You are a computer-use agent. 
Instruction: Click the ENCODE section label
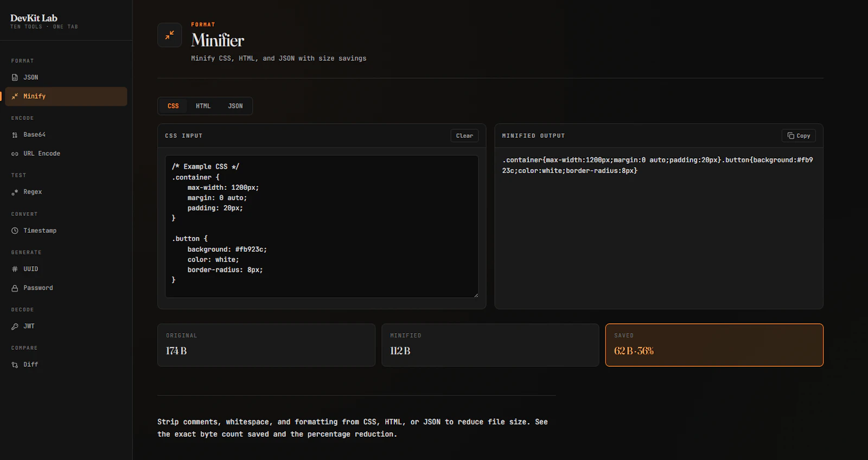point(23,118)
